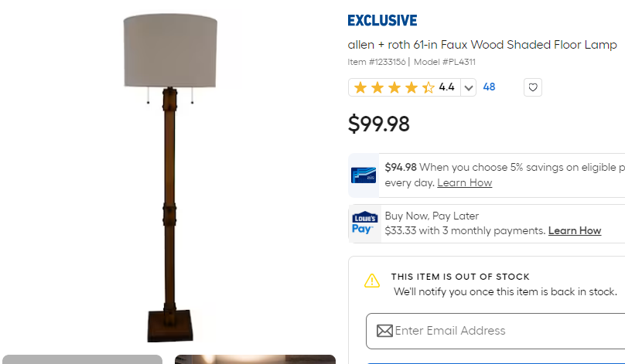Click Learn How for Lowe's Pay
Viewport: 625px width, 364px height.
click(575, 230)
